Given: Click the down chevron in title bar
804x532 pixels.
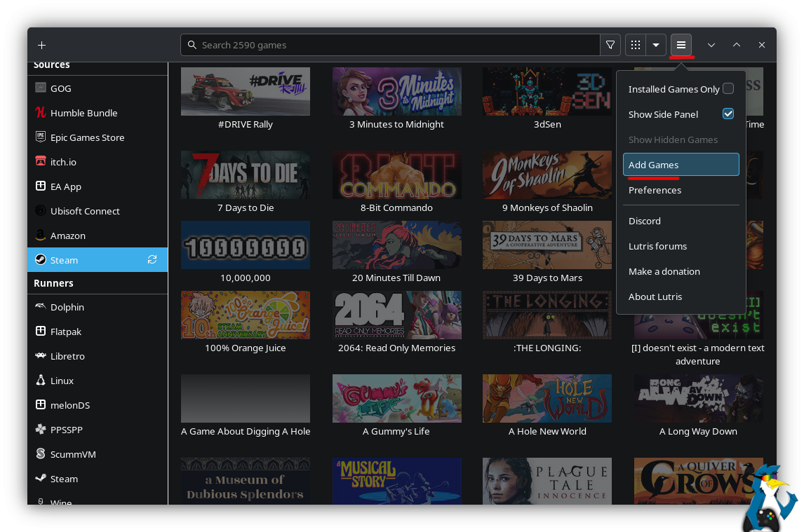Looking at the screenshot, I should pos(711,45).
